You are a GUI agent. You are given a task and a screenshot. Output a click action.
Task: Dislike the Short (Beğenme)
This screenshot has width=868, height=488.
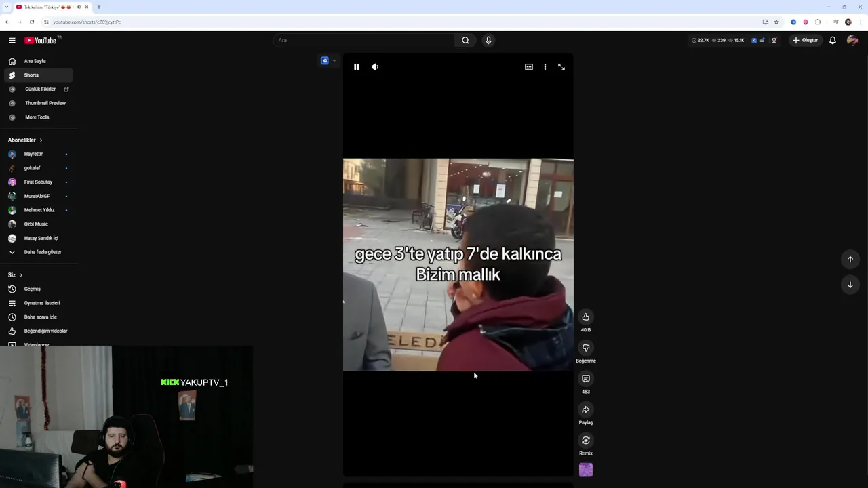[x=586, y=348]
